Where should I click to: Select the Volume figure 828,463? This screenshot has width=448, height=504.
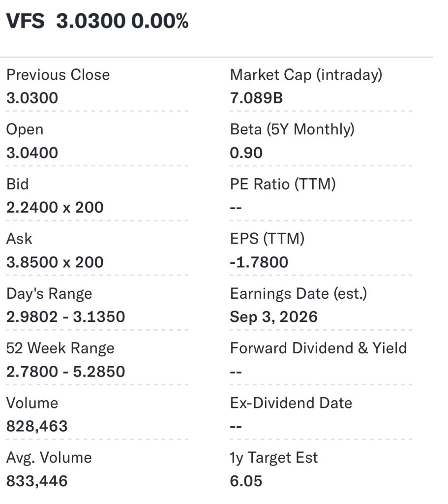(37, 426)
